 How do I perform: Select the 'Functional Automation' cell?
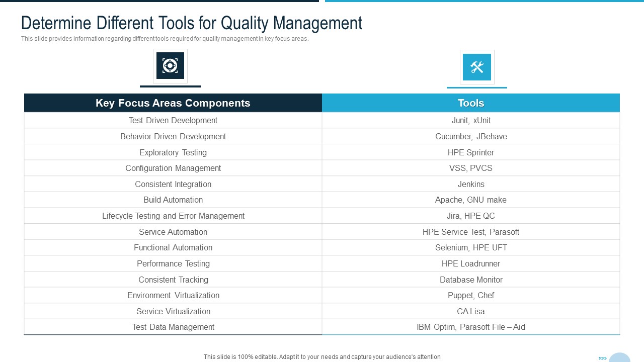coord(173,247)
